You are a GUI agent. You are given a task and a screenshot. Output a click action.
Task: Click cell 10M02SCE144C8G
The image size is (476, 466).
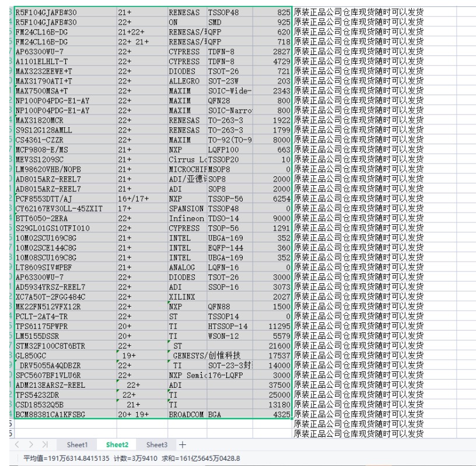[65, 248]
